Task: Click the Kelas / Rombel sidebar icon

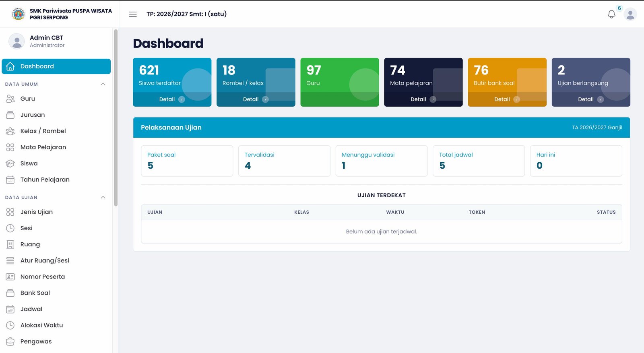Action: [x=10, y=131]
